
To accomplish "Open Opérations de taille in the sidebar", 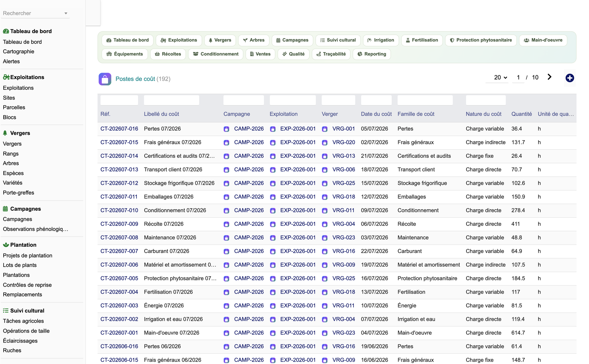I will pyautogui.click(x=26, y=331).
